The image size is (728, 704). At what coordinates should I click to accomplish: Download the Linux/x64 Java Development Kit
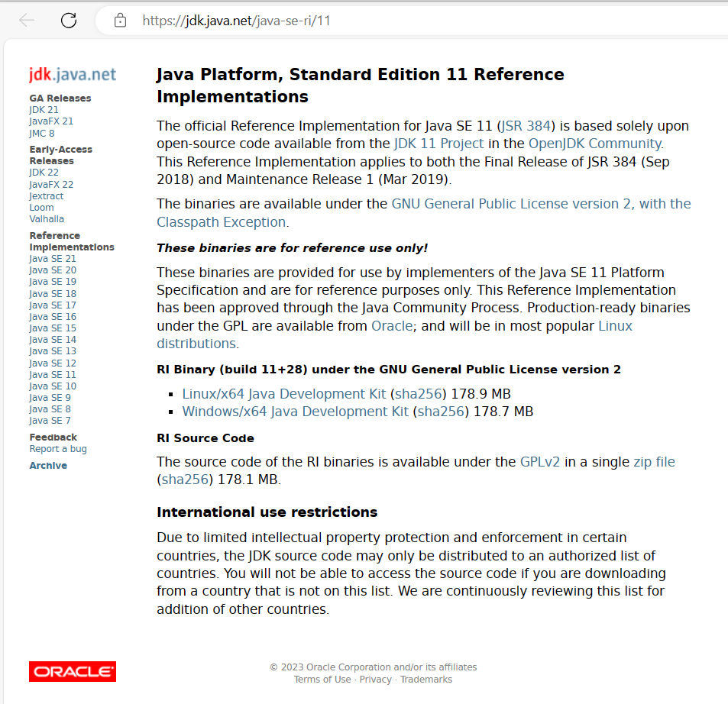coord(283,393)
